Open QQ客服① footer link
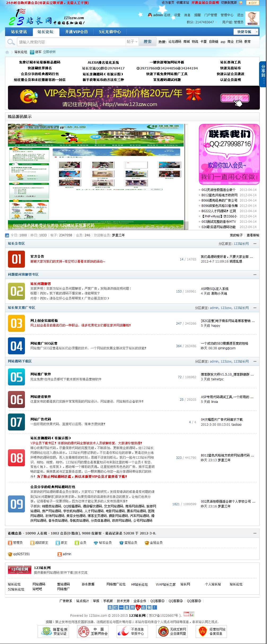Image resolution: width=267 pixels, height=644 pixels. (x=157, y=601)
